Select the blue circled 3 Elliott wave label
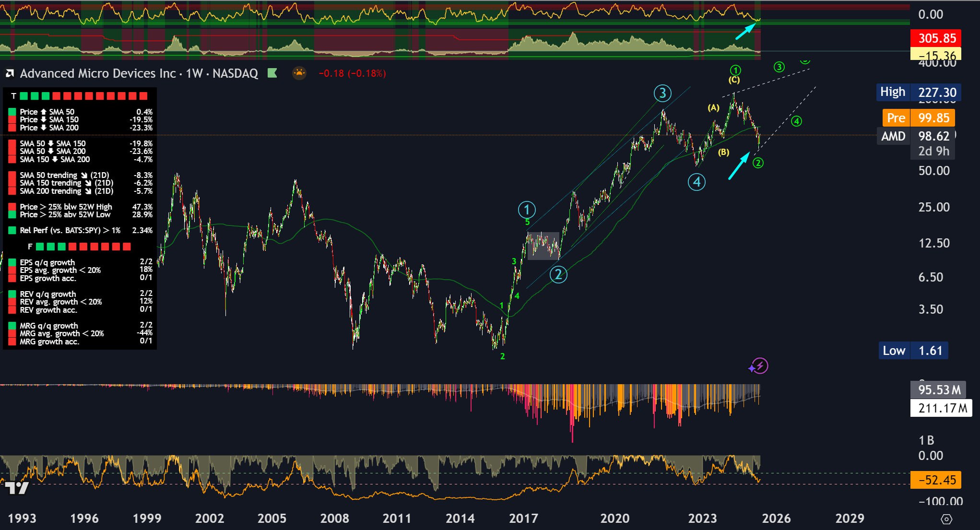 click(x=662, y=93)
